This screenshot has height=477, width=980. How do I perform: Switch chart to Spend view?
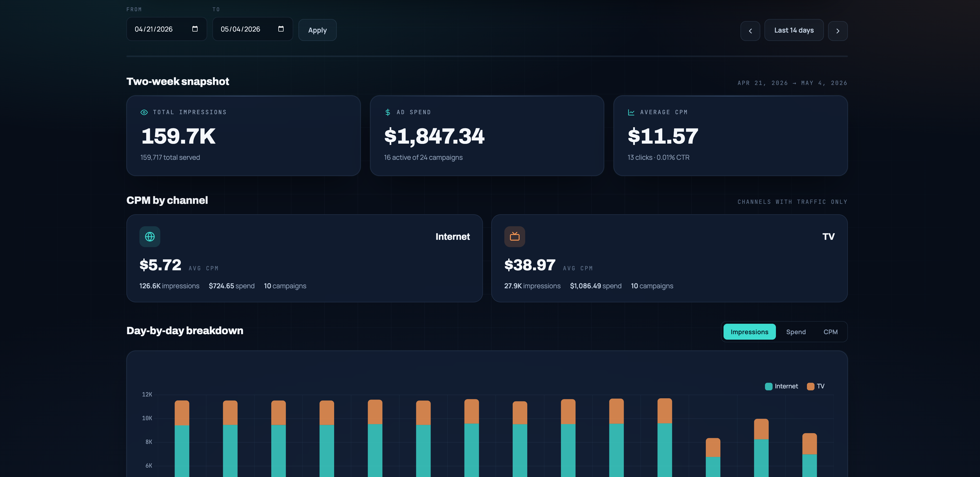pos(796,332)
